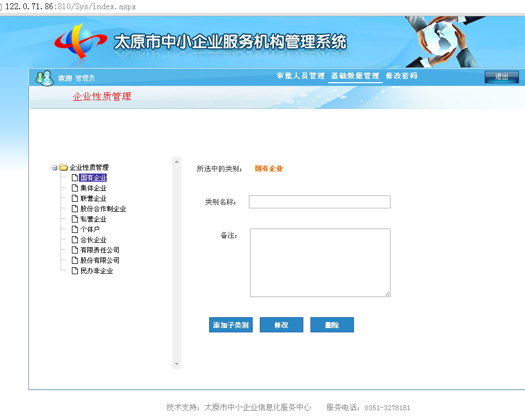Click the 企业性质管理 red page heading
Screen dimensions: 525x420
point(102,97)
